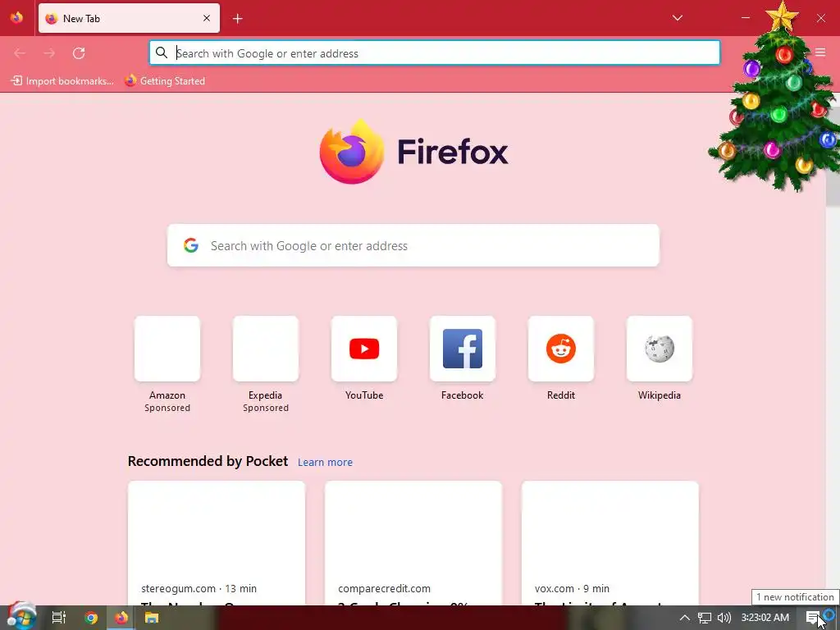This screenshot has width=840, height=630.
Task: Show hidden system tray icons chevron
Action: (x=685, y=618)
